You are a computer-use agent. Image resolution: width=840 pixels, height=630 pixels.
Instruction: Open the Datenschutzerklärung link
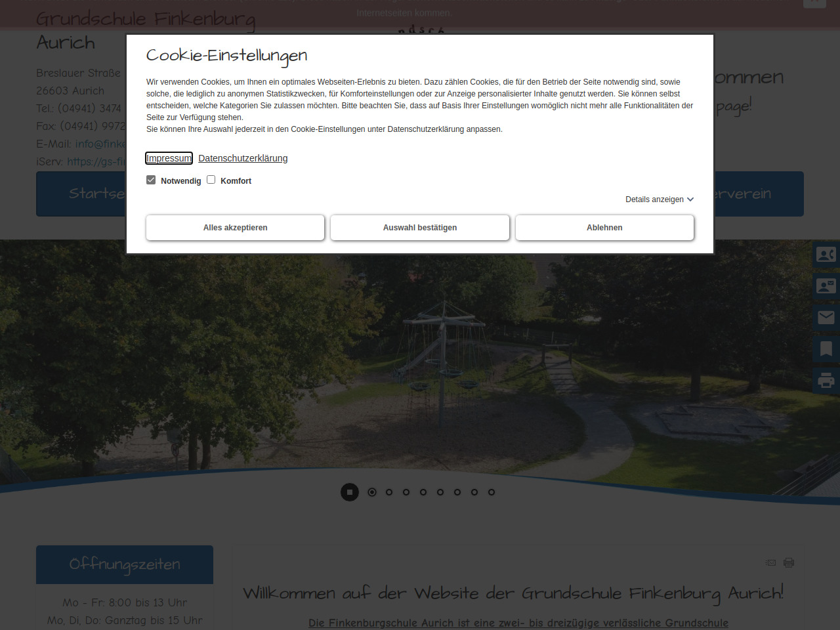[243, 158]
